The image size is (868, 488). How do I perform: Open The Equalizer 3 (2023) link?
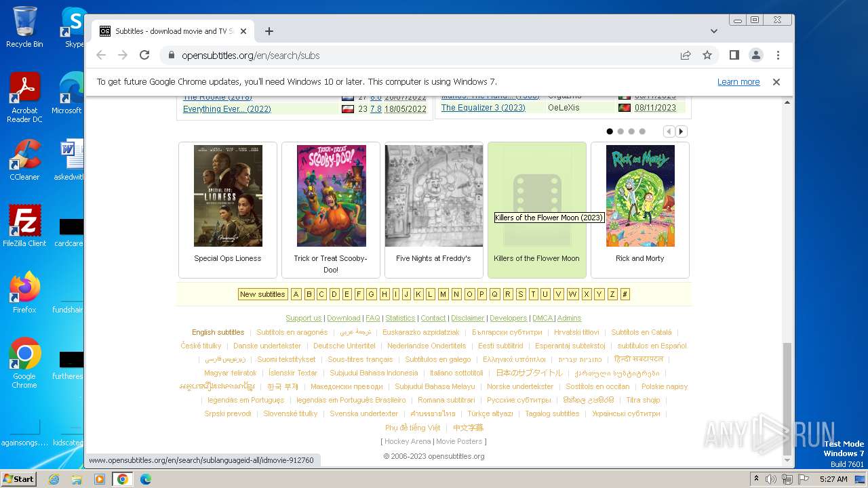click(484, 108)
